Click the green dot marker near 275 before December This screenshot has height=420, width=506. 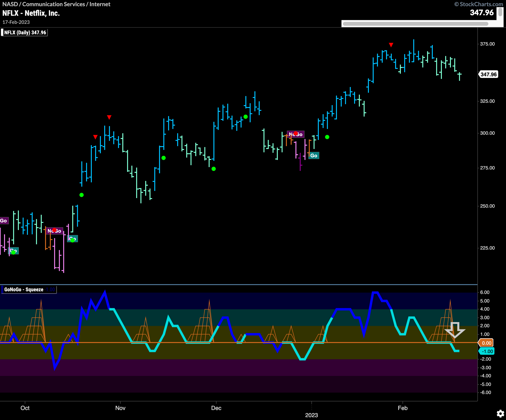(x=214, y=169)
